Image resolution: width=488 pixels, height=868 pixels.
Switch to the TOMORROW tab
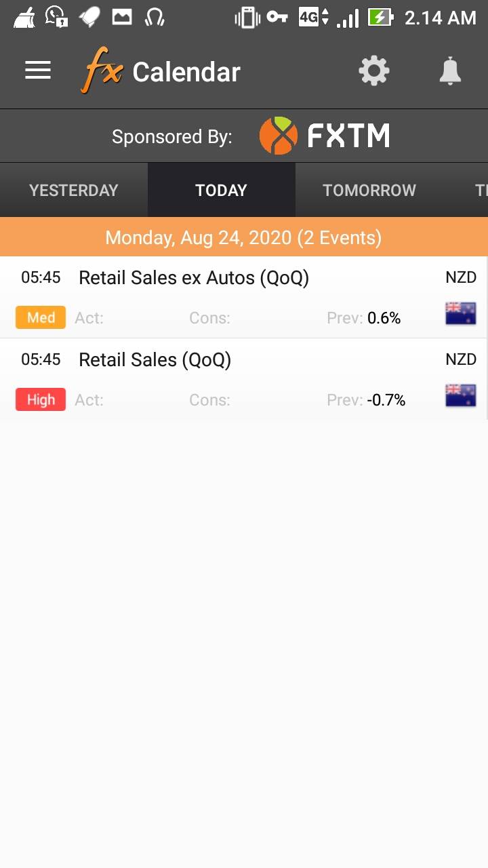369,190
